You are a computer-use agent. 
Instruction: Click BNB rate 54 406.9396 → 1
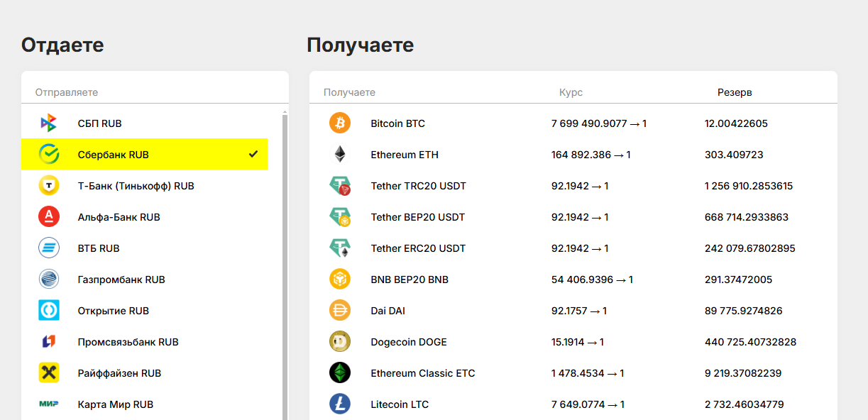pos(593,280)
